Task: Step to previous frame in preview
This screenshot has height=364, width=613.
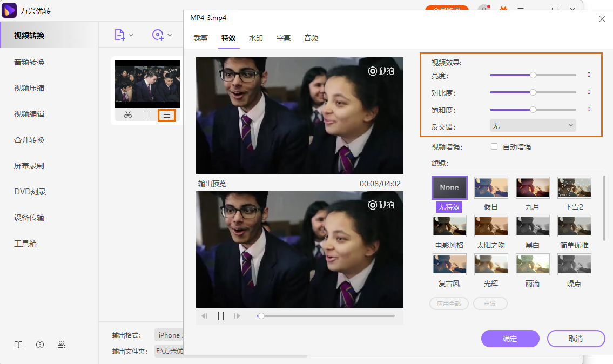Action: (205, 316)
